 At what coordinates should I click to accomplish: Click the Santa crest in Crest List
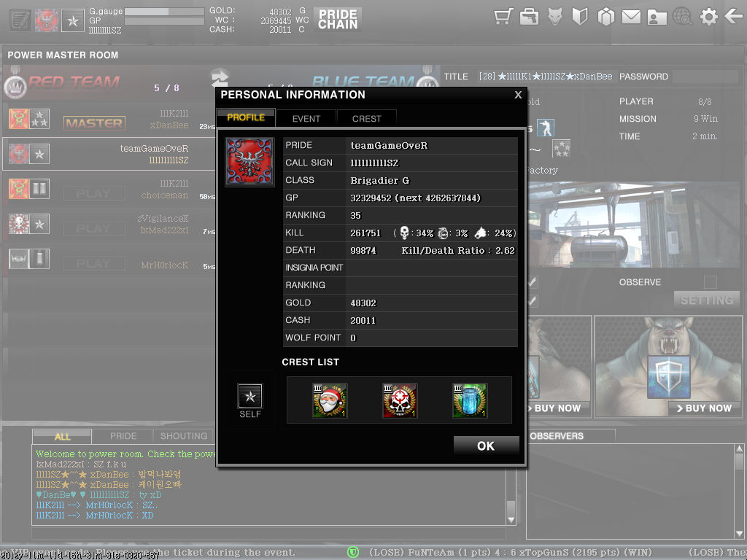click(x=330, y=400)
